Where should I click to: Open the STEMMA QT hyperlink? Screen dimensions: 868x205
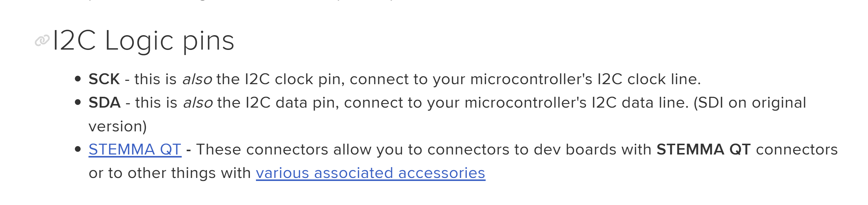click(135, 149)
